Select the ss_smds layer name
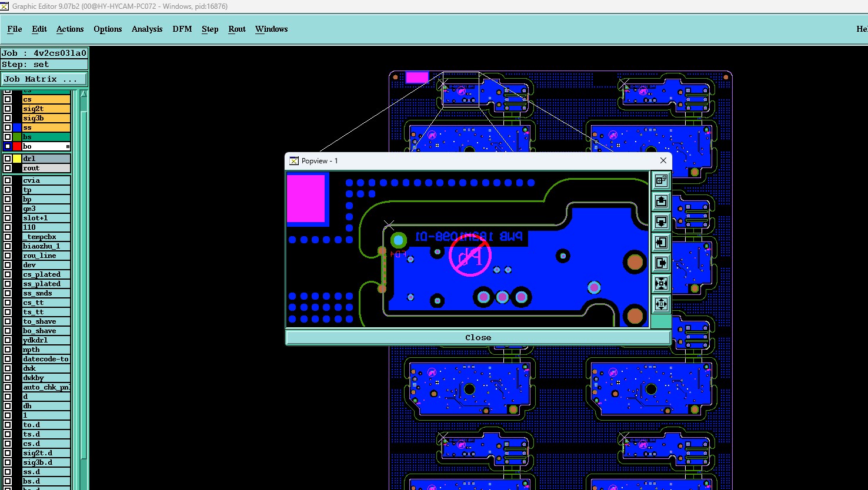Screen dimensions: 868x490 pos(46,293)
